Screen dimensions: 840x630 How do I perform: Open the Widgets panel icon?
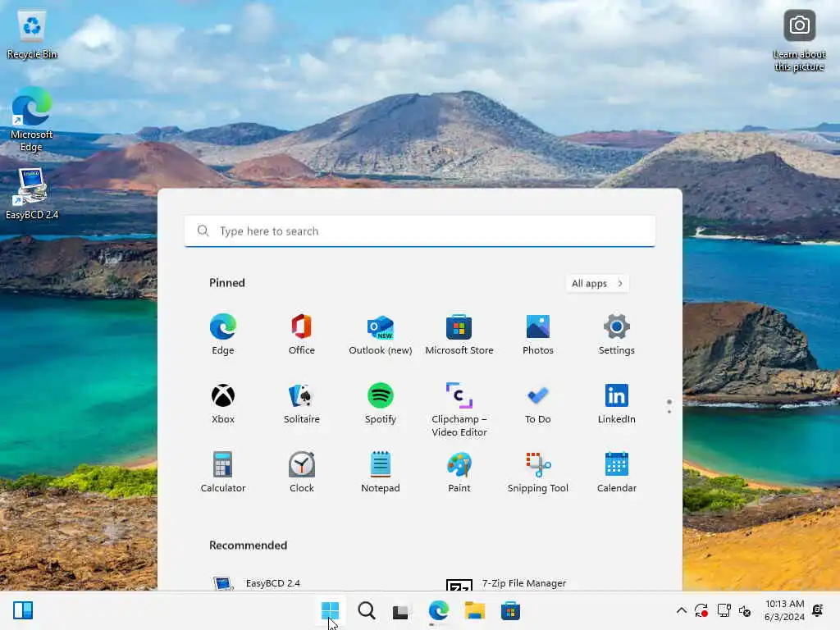(x=23, y=610)
